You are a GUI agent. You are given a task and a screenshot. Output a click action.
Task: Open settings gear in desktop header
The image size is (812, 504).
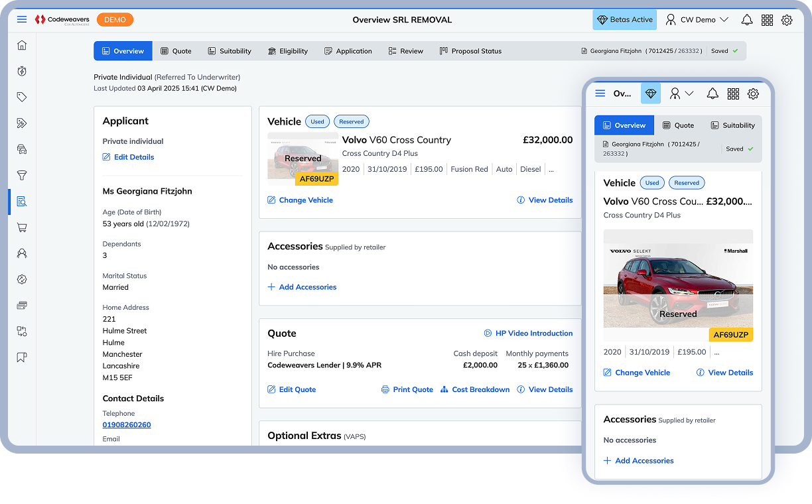tap(787, 20)
